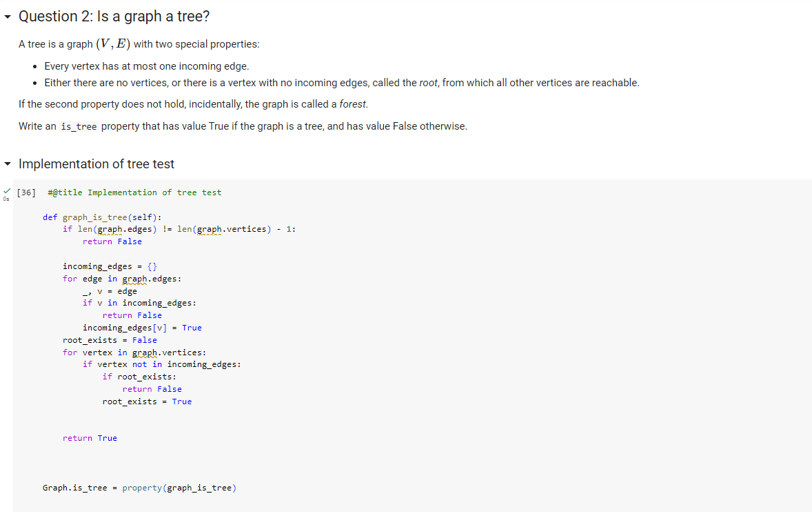
Task: Click the 0s execution time label
Action: click(x=6, y=199)
